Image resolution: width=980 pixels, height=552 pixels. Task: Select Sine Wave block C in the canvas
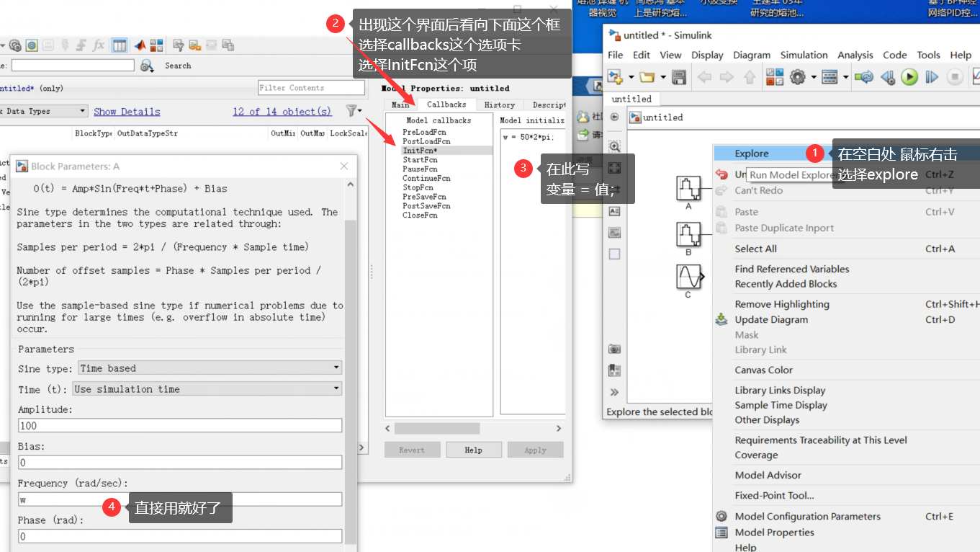688,277
